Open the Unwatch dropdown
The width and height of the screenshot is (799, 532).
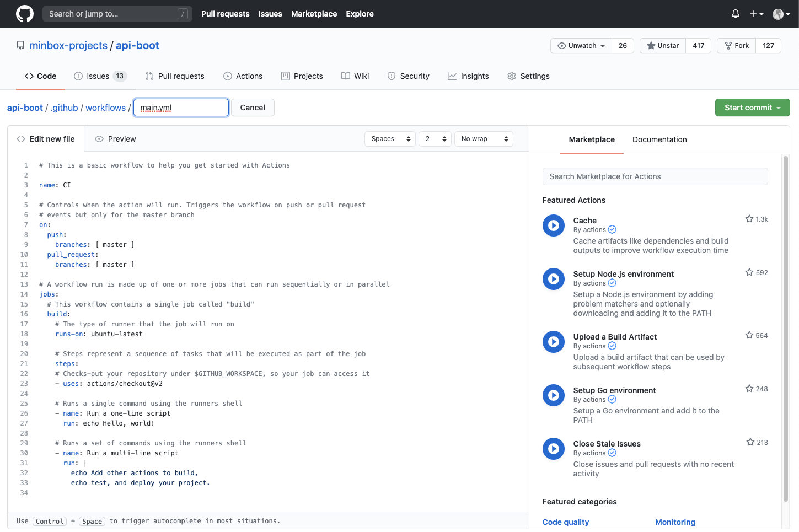[581, 46]
